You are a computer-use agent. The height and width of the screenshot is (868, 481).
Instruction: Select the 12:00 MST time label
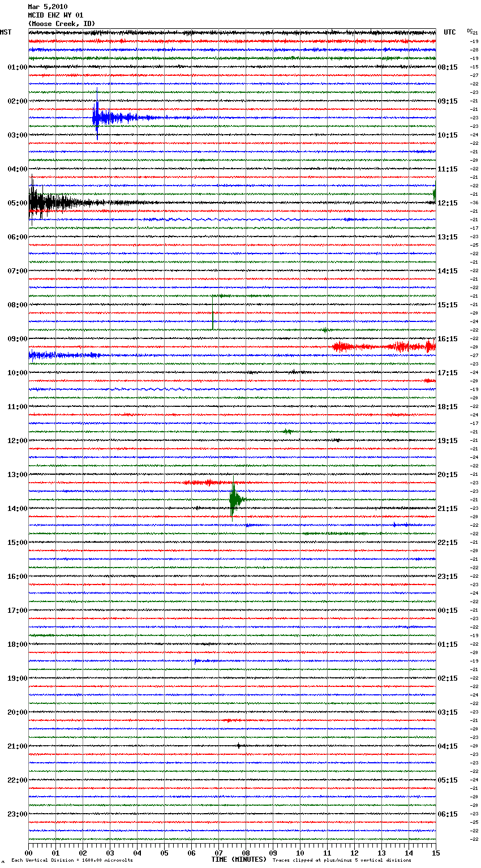pyautogui.click(x=18, y=441)
